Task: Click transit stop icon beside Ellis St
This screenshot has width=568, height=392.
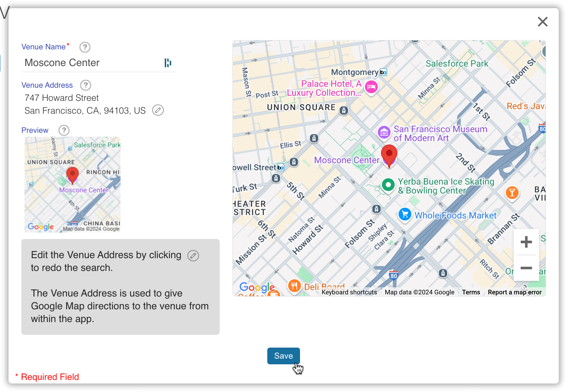Action: [314, 138]
